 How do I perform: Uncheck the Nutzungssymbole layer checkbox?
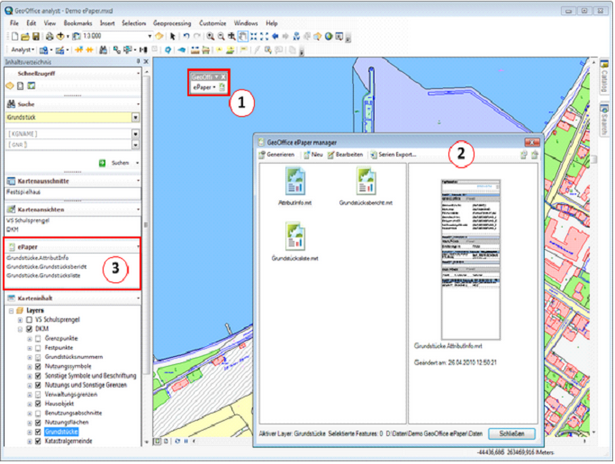coord(38,366)
